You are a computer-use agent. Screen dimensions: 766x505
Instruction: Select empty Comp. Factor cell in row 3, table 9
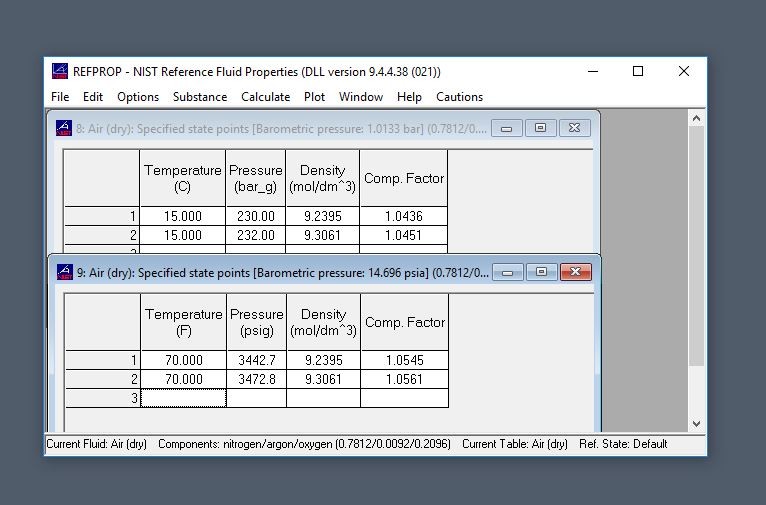coord(404,398)
